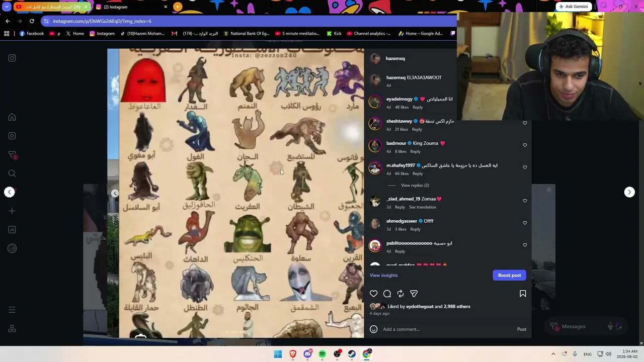Open the More hamburger menu in sidebar
Screen dimensions: 644x362
(12, 310)
